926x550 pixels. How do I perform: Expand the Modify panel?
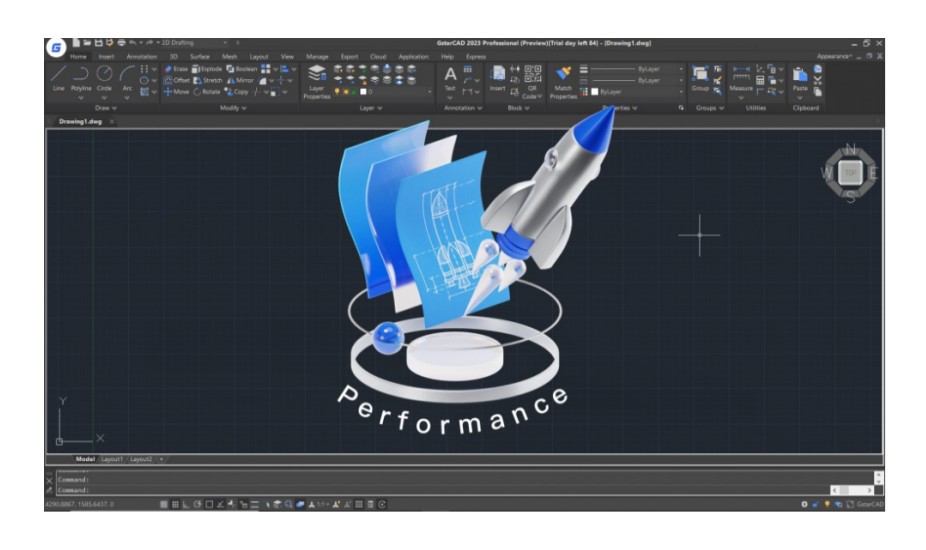point(233,108)
